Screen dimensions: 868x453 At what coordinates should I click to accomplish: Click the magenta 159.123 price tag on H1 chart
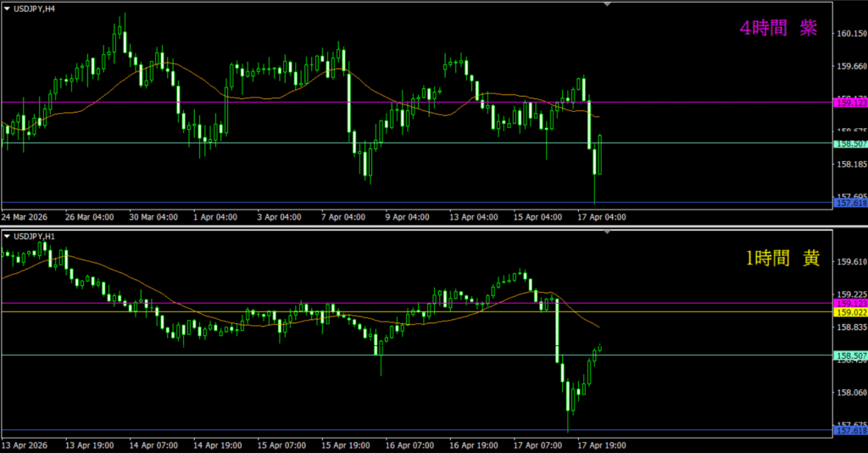pos(850,303)
